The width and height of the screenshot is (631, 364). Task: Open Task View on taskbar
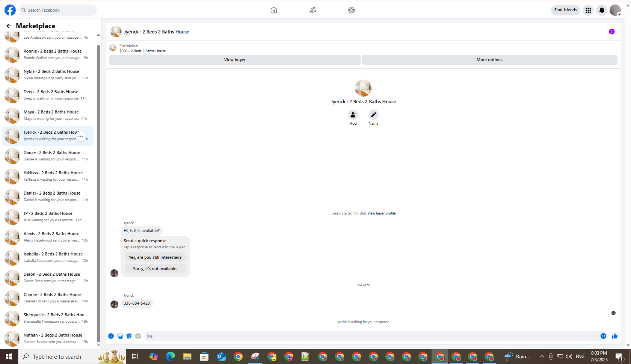135,356
